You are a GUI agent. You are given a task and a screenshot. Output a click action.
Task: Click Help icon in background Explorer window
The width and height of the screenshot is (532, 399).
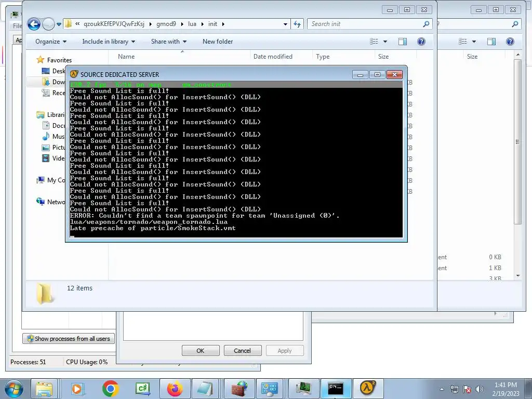click(510, 42)
